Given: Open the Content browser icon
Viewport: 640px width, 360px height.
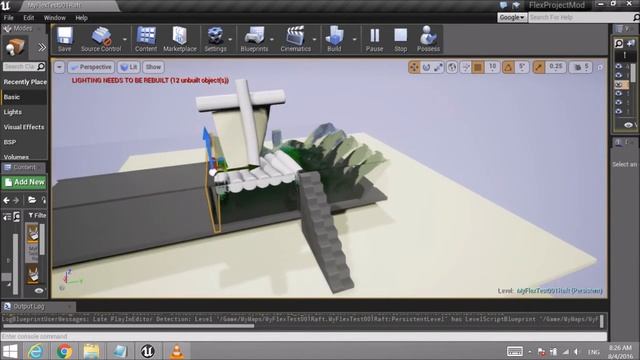Looking at the screenshot, I should click(x=146, y=39).
